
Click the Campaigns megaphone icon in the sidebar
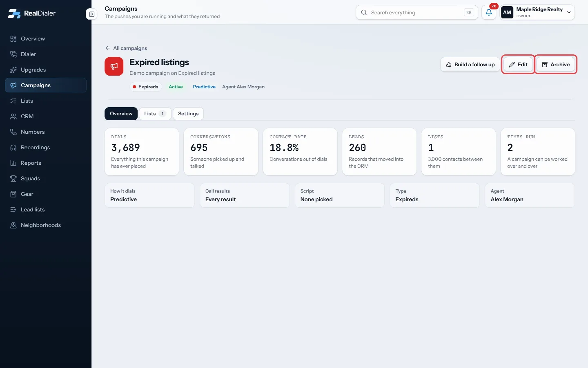point(13,85)
